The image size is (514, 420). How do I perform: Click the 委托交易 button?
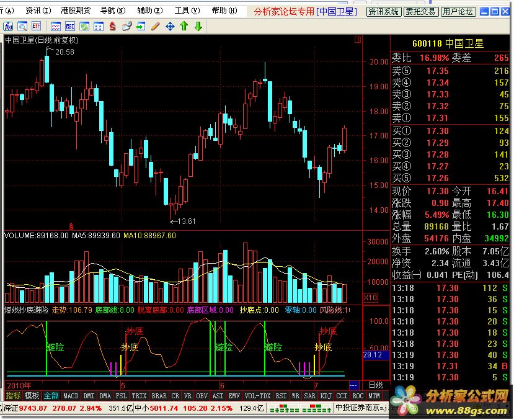pos(420,12)
